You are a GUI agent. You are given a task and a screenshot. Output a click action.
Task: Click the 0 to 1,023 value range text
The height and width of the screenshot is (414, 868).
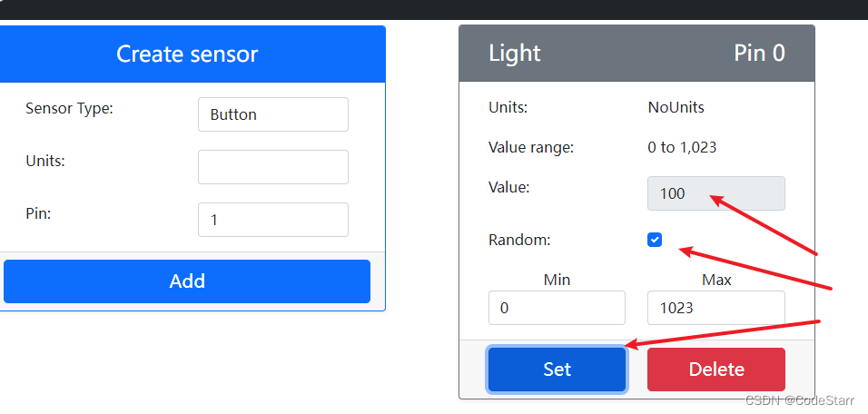coord(682,147)
